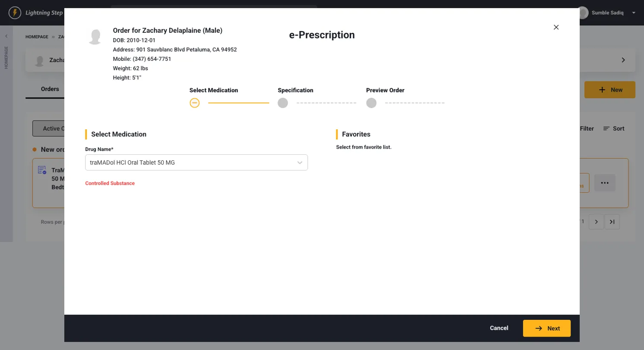Open the three-dots more options menu
The height and width of the screenshot is (350, 644).
pos(605,183)
